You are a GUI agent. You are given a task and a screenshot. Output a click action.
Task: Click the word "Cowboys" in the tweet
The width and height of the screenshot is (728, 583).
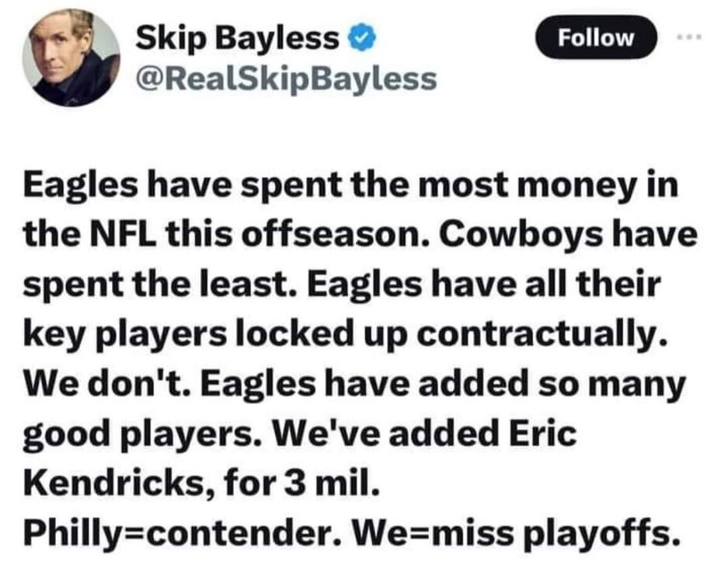click(524, 234)
